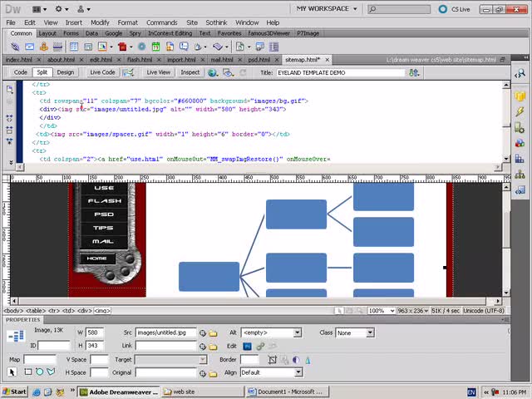
Task: Switch to Design view
Action: tap(65, 72)
